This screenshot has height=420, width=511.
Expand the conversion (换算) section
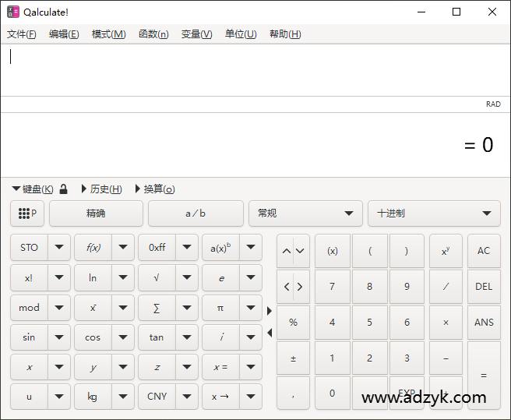pyautogui.click(x=155, y=189)
